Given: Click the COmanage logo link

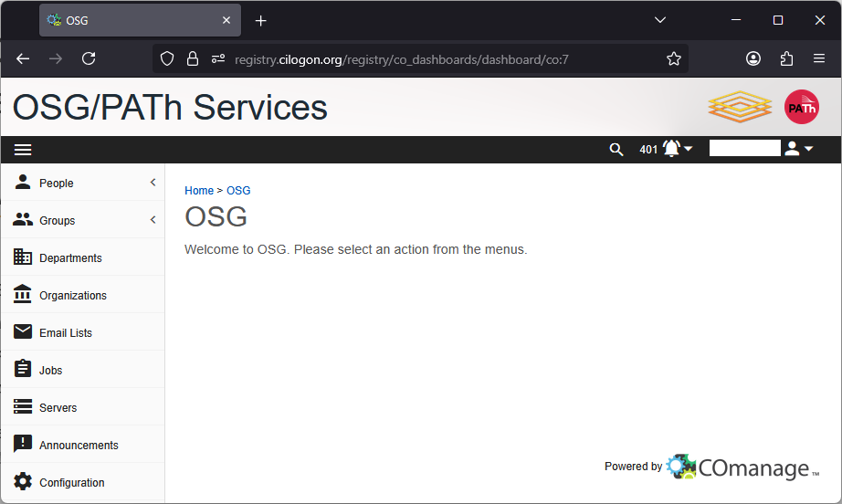Looking at the screenshot, I should coord(742,467).
